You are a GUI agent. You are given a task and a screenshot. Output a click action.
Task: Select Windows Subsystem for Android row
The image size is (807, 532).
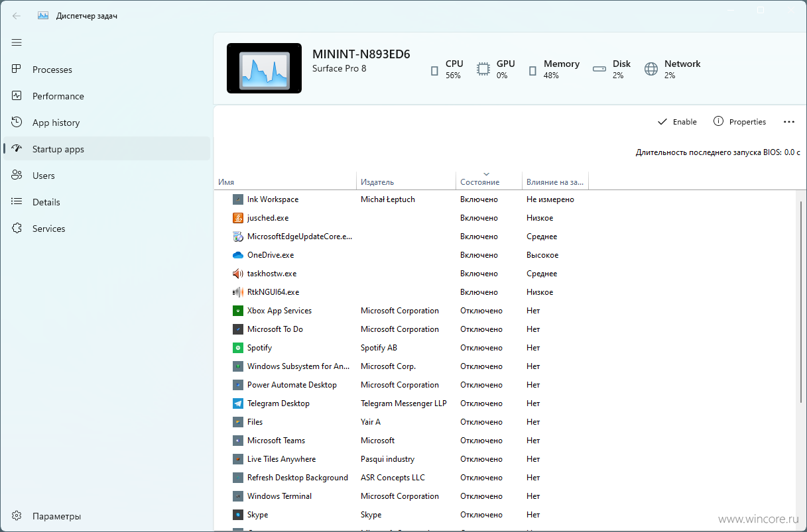point(505,366)
